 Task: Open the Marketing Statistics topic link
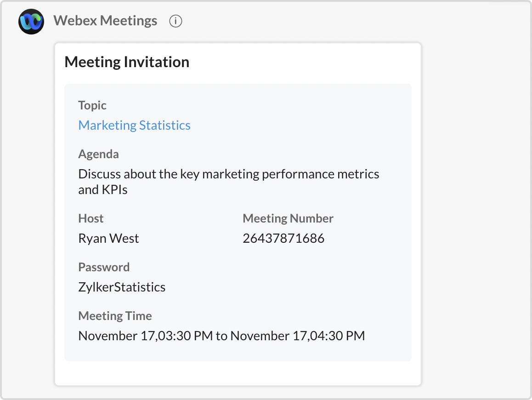tap(134, 125)
